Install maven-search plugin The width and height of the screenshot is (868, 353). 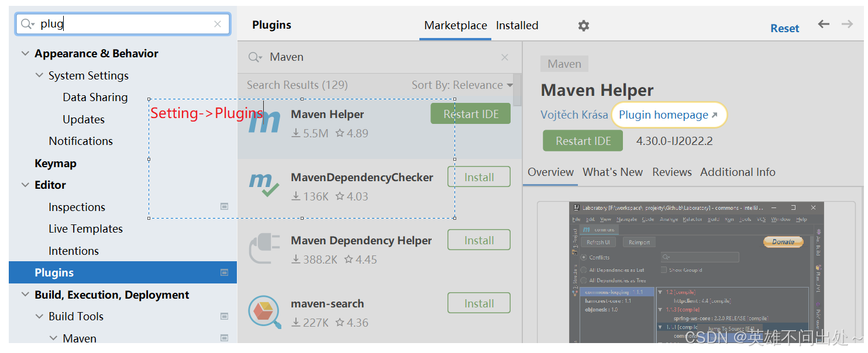click(x=479, y=303)
